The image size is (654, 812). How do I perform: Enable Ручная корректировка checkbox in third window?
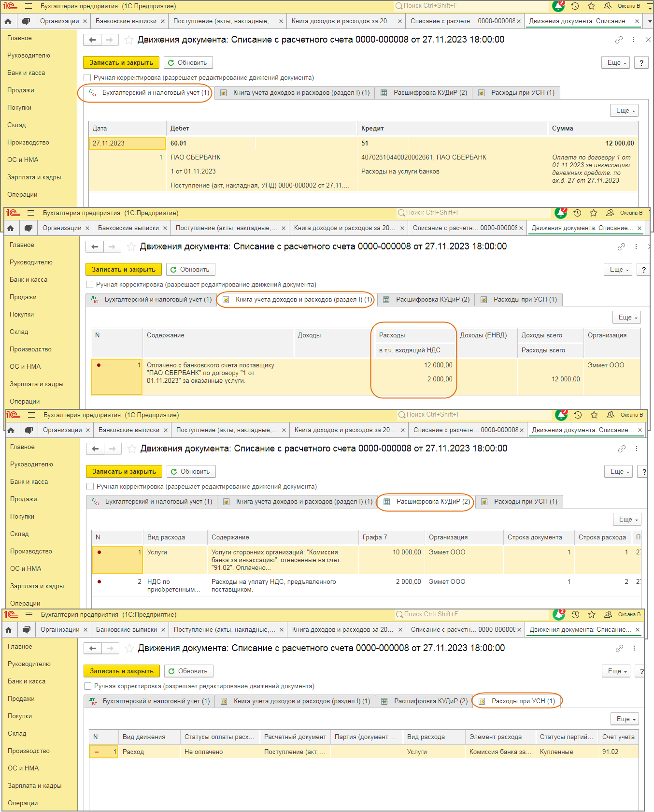pos(90,487)
